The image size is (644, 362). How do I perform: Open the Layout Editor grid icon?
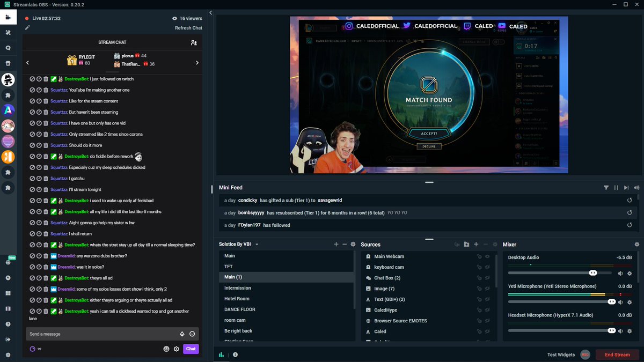pos(8,293)
